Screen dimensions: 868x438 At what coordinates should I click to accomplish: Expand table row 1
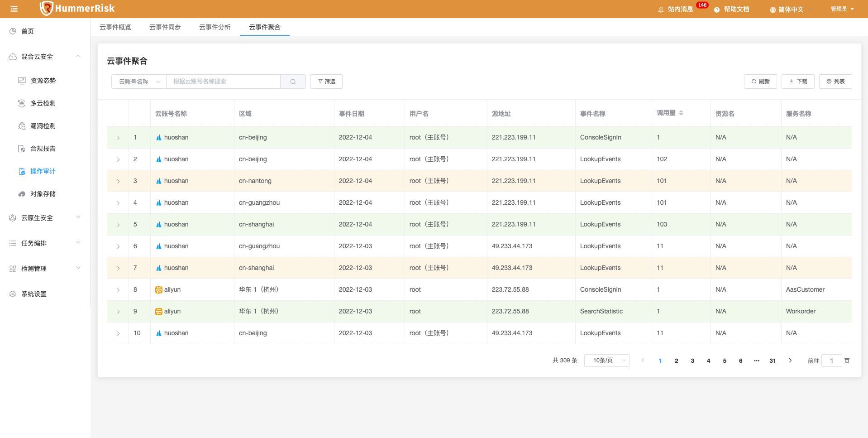(x=118, y=138)
